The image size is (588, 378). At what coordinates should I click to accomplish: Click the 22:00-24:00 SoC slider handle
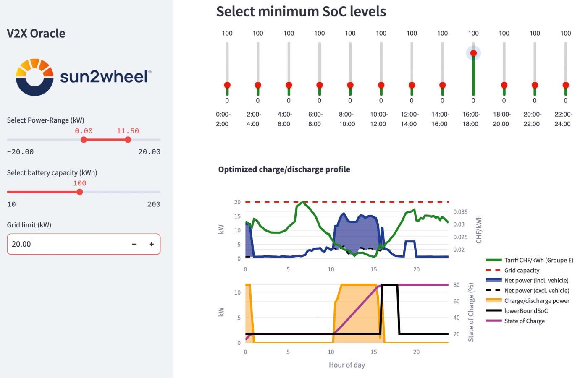click(x=565, y=85)
